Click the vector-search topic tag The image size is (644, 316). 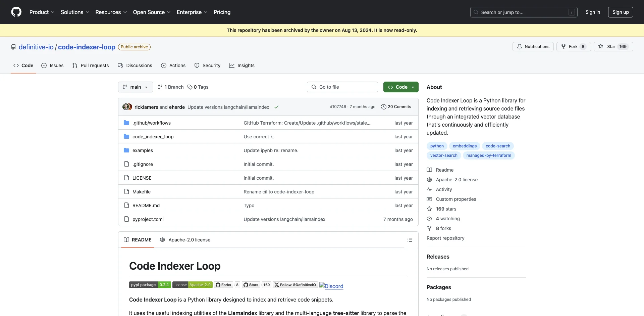click(x=444, y=155)
